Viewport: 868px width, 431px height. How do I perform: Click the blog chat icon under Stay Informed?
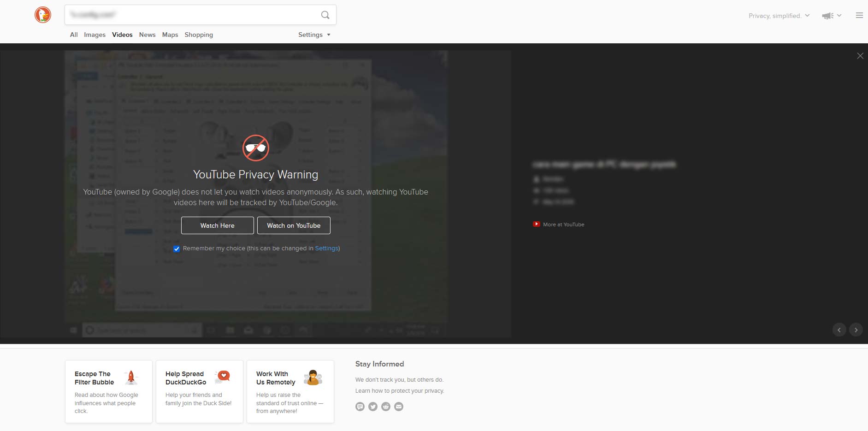click(x=360, y=407)
